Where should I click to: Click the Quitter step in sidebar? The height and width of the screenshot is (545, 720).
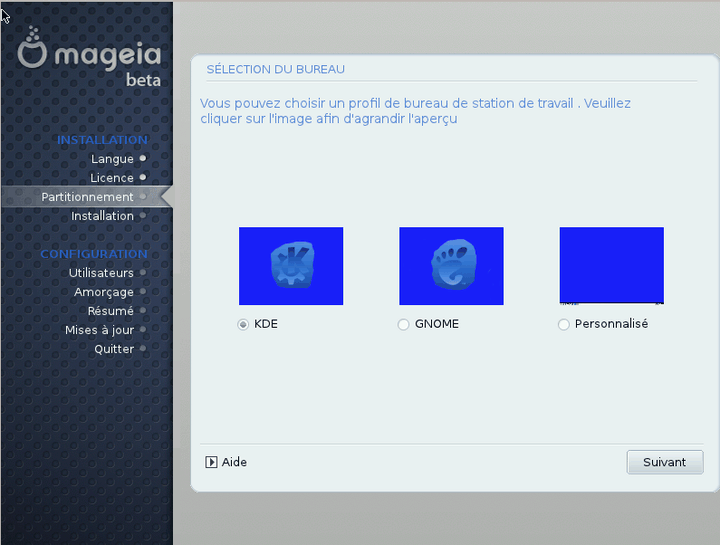(x=114, y=349)
